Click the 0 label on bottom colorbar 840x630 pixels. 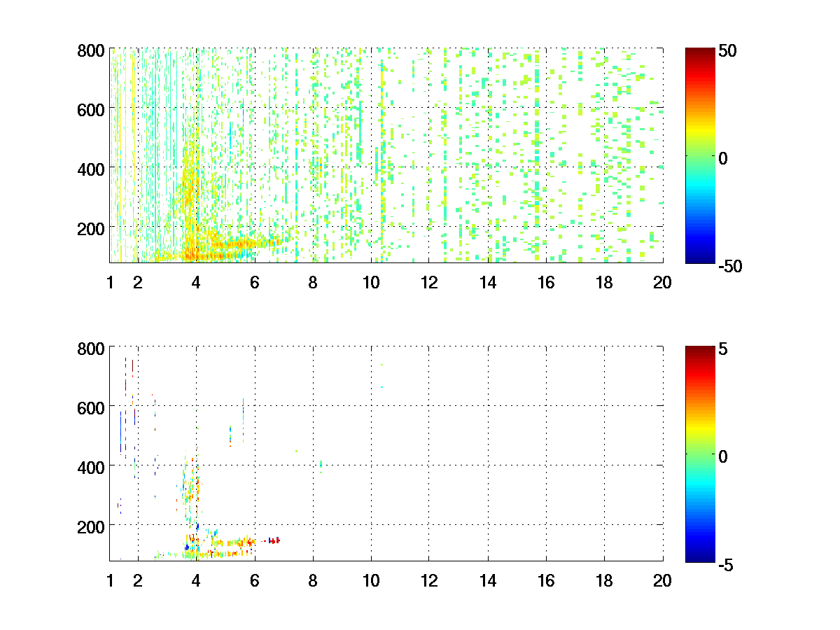723,456
